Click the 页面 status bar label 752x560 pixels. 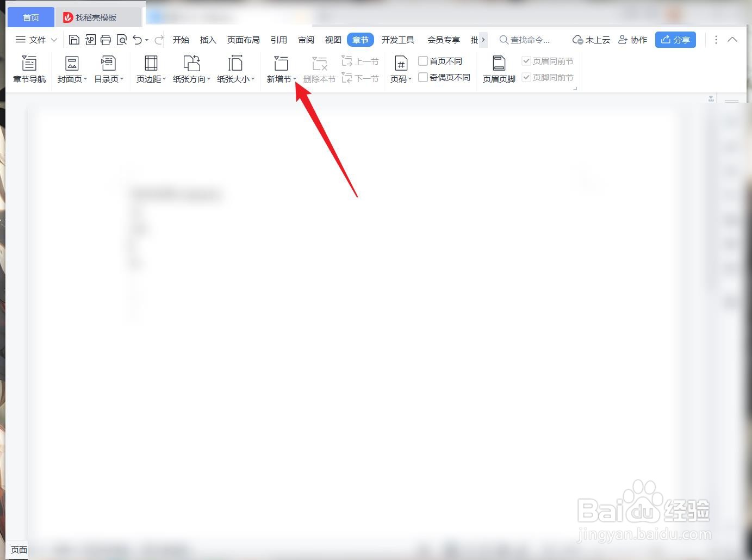pos(19,550)
